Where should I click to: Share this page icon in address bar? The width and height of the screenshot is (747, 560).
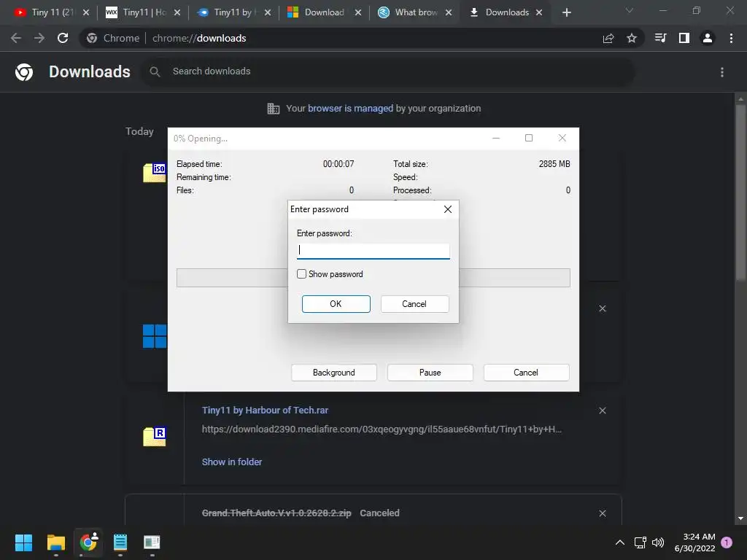click(608, 38)
